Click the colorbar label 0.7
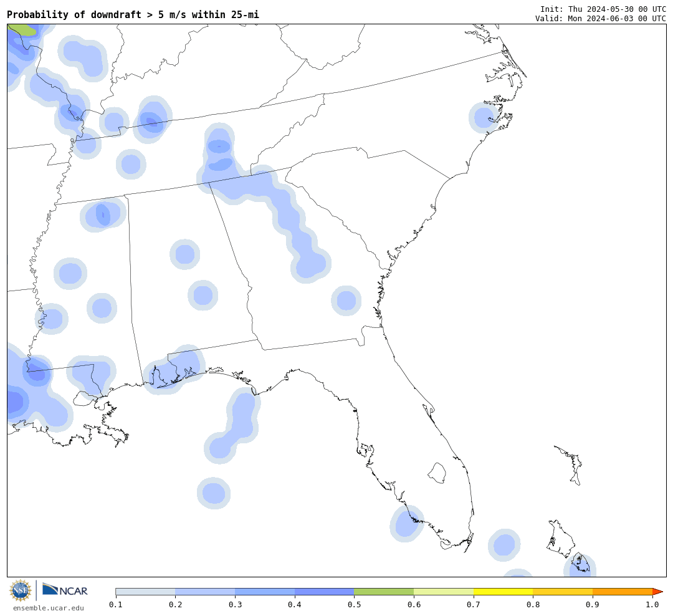The width and height of the screenshot is (673, 616). (474, 605)
